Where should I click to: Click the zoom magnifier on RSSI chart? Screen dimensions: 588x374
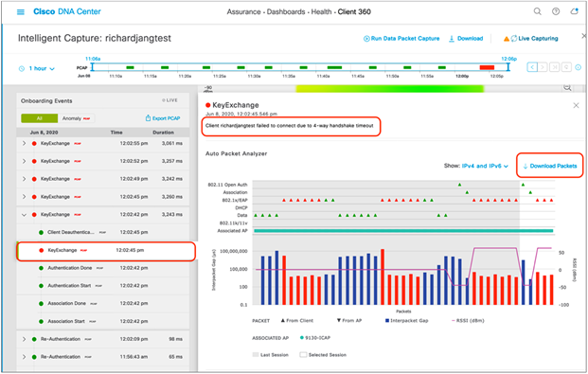tap(567, 88)
